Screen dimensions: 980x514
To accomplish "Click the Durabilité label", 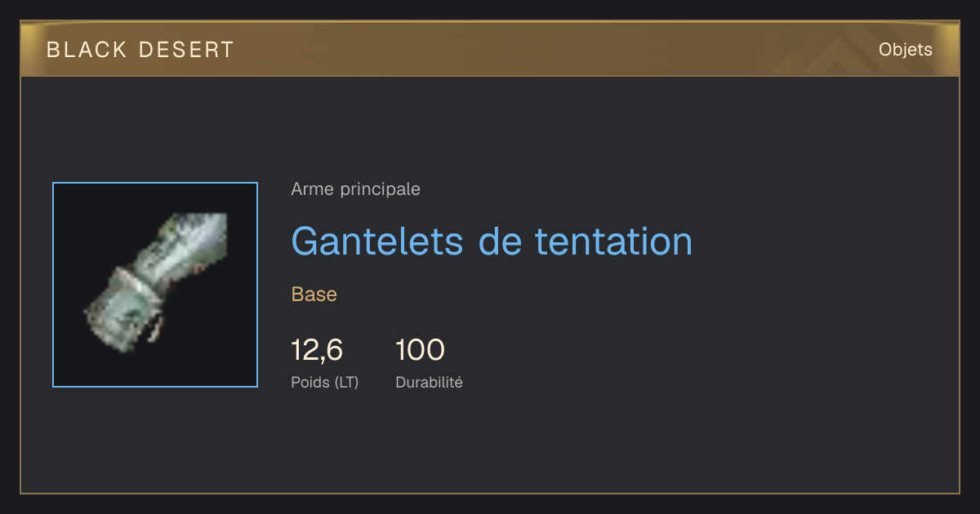I will (429, 382).
